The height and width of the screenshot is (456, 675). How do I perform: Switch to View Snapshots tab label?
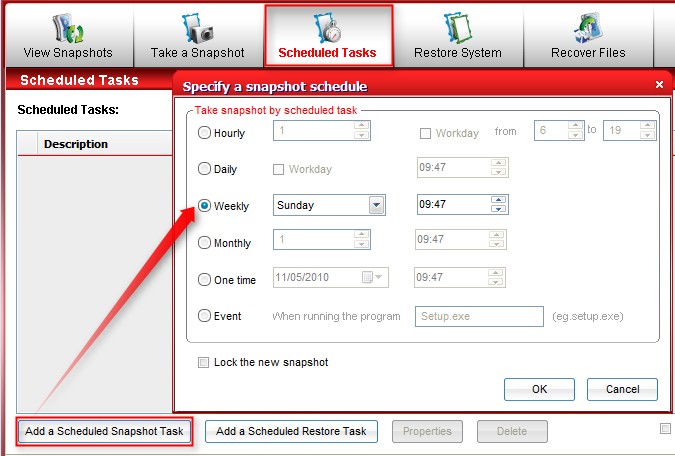click(x=68, y=53)
